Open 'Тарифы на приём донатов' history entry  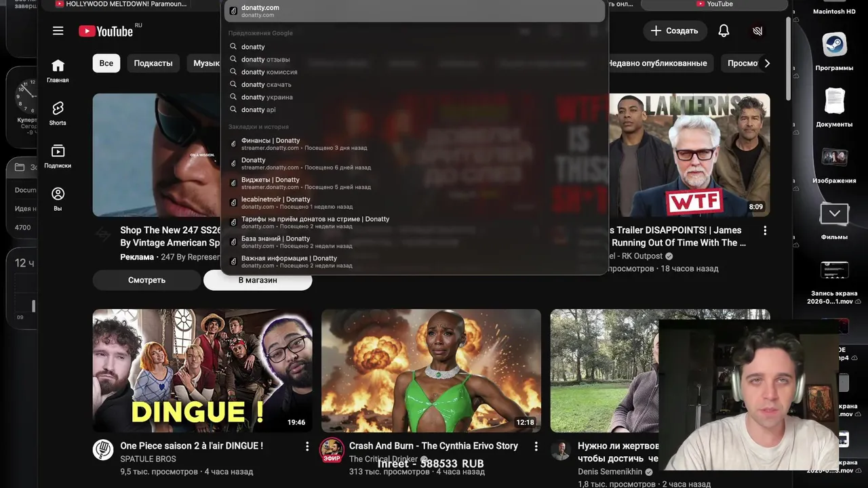pyautogui.click(x=414, y=222)
